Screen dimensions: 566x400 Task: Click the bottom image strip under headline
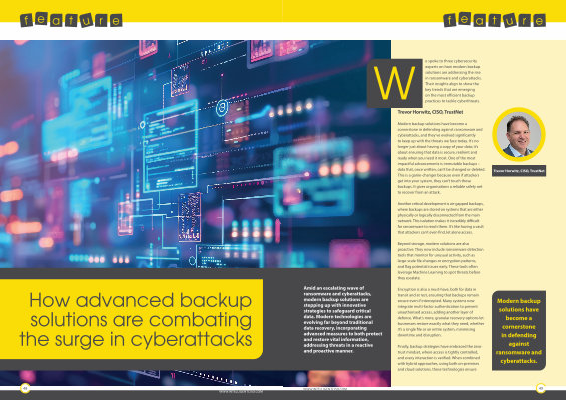[x=195, y=378]
